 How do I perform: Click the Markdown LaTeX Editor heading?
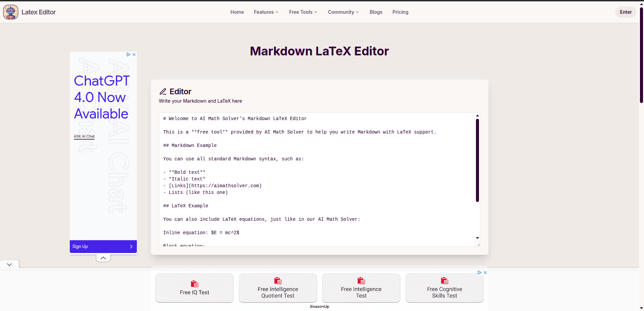tap(319, 51)
